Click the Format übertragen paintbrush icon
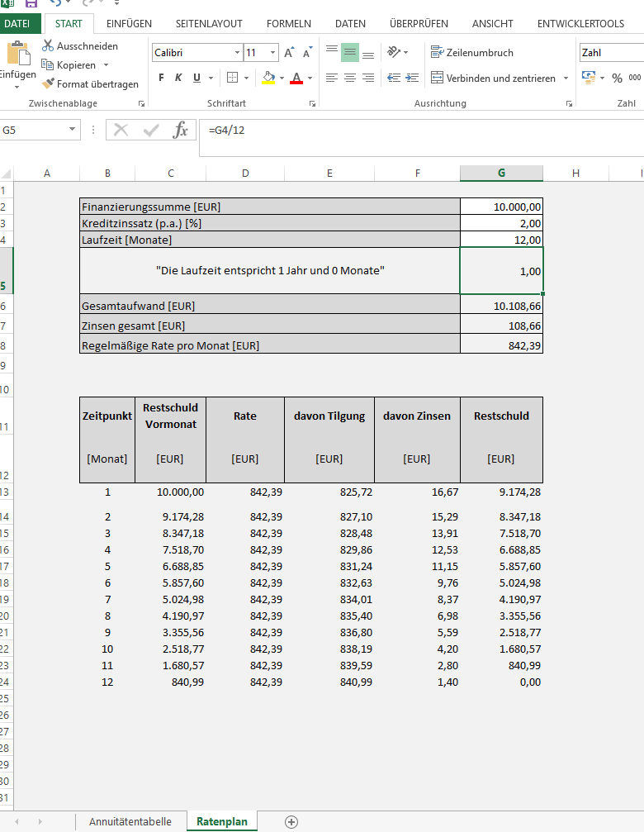This screenshot has height=832, width=644. pyautogui.click(x=48, y=83)
